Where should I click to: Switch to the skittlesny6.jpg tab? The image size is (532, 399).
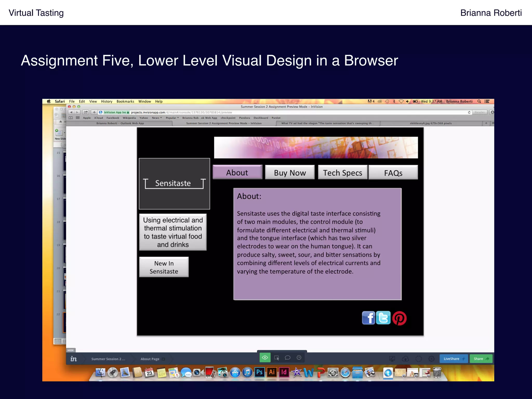[431, 123]
